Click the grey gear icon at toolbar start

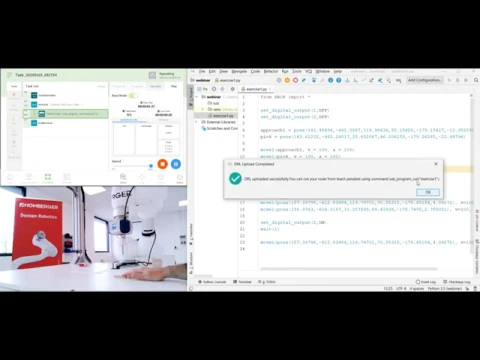(279, 80)
